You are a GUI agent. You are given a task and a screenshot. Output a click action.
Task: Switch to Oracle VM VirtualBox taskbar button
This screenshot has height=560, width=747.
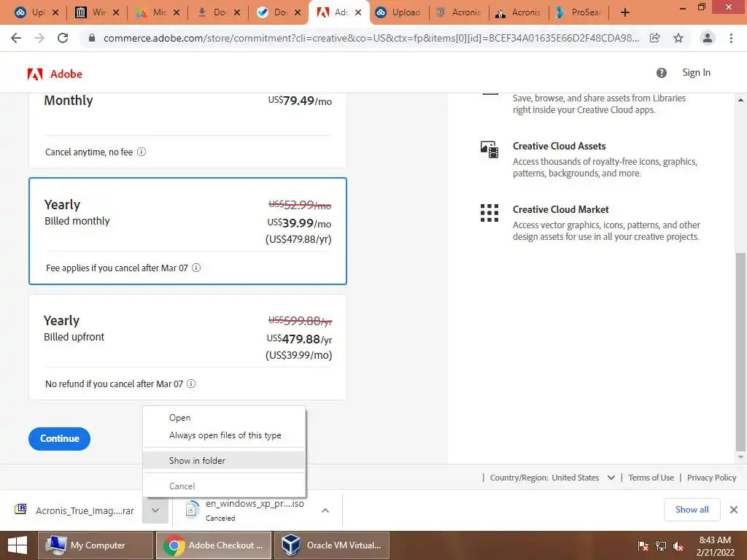(332, 545)
